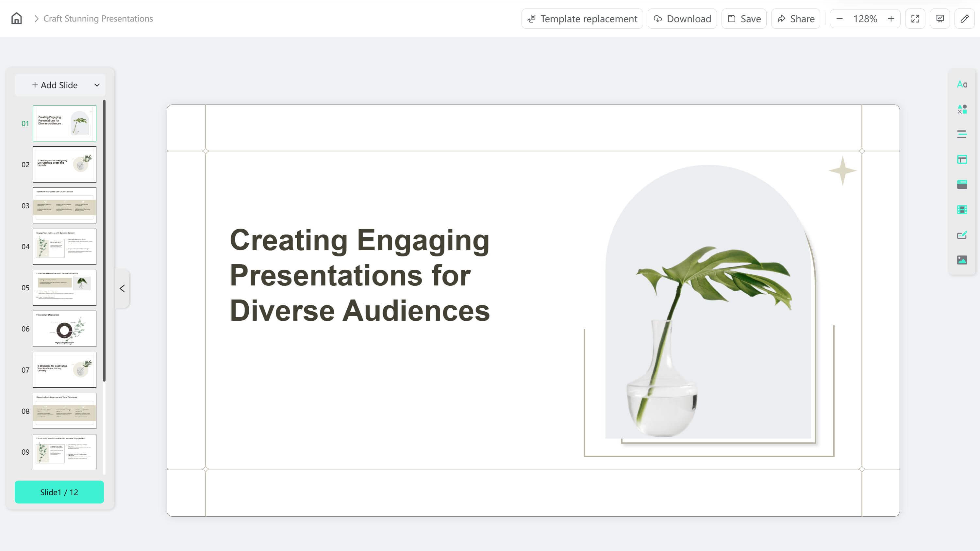Go to the home page icon
Image resolution: width=980 pixels, height=551 pixels.
16,18
